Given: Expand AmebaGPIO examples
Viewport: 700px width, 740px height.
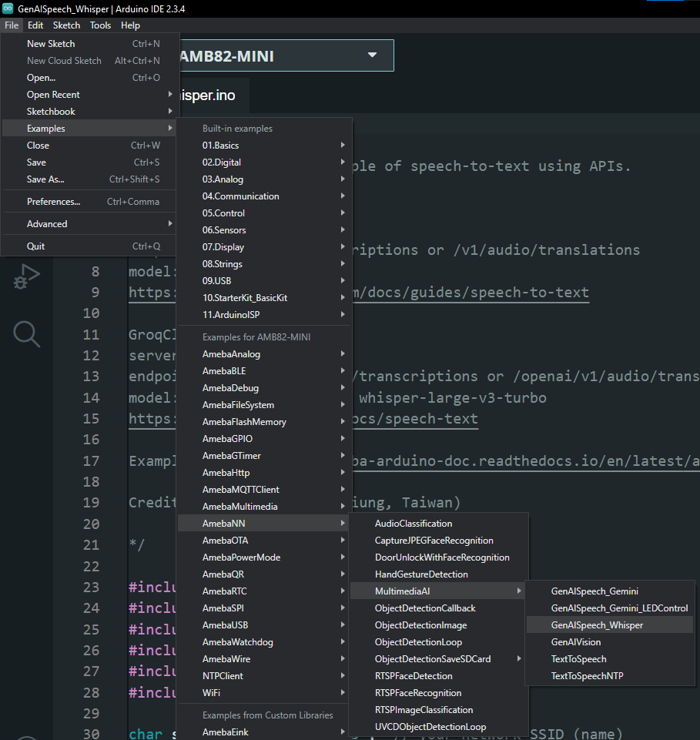Looking at the screenshot, I should point(264,439).
